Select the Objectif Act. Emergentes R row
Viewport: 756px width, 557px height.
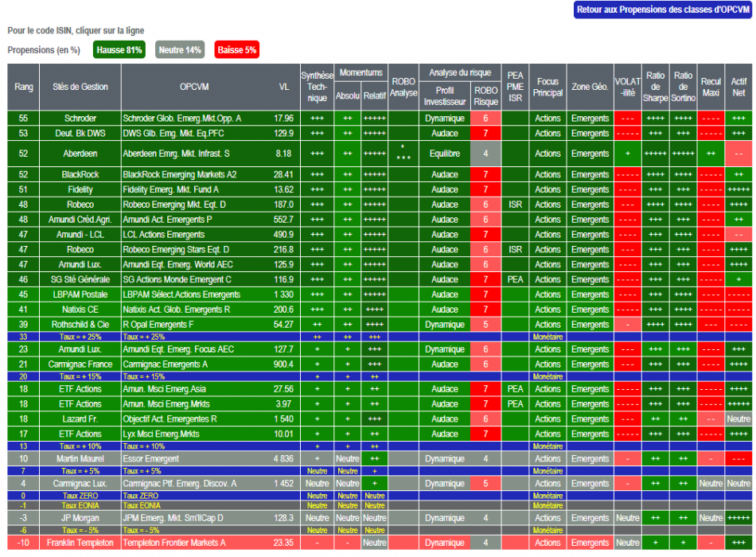[x=380, y=419]
